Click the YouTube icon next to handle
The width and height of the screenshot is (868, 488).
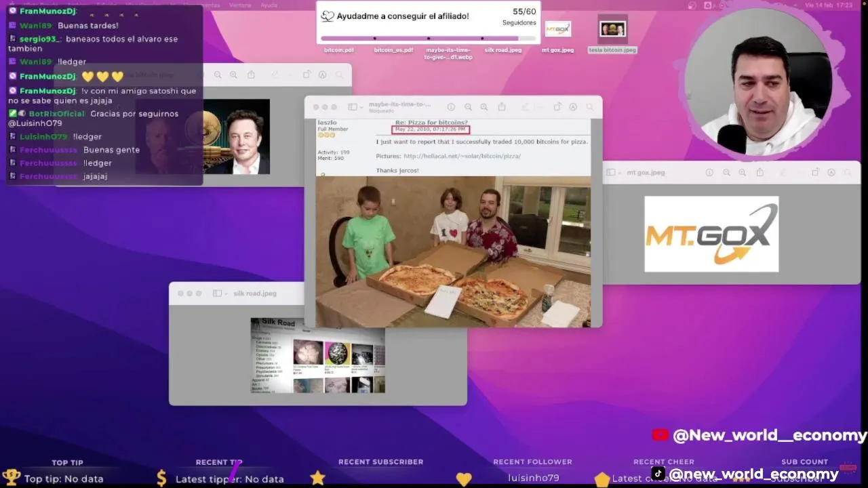coord(660,435)
